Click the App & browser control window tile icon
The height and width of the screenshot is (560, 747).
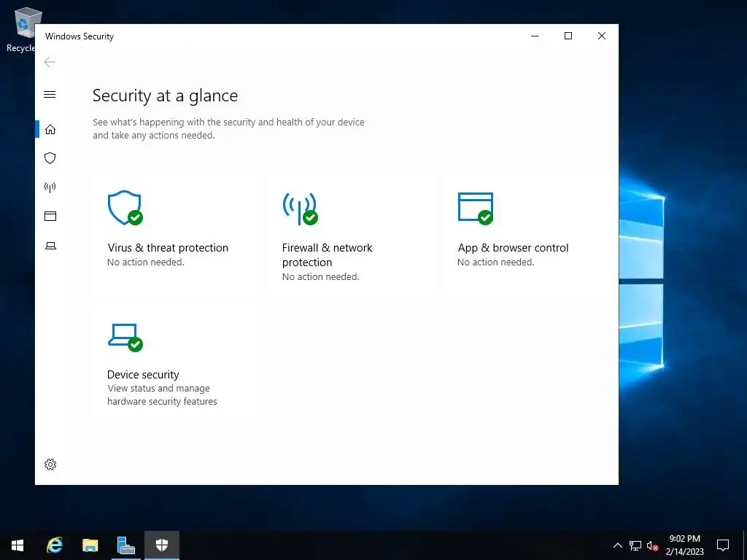click(476, 208)
